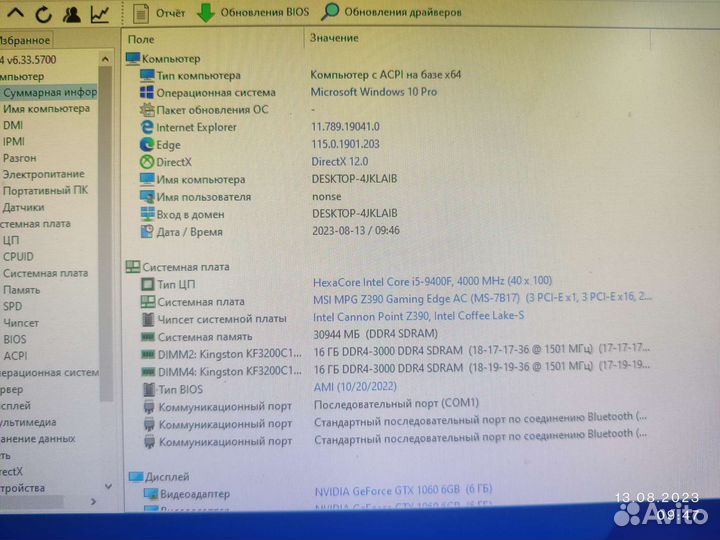The width and height of the screenshot is (720, 540).
Task: Select Суммарная информация in the tree
Action: [50, 92]
